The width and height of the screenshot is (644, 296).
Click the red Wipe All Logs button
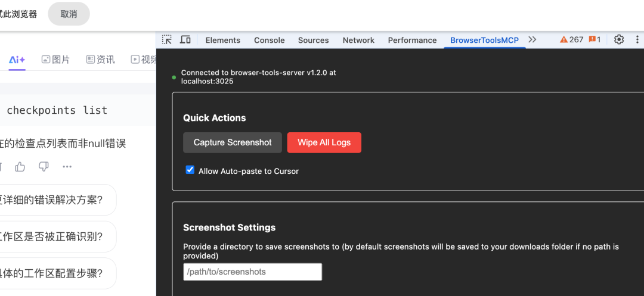pyautogui.click(x=324, y=142)
